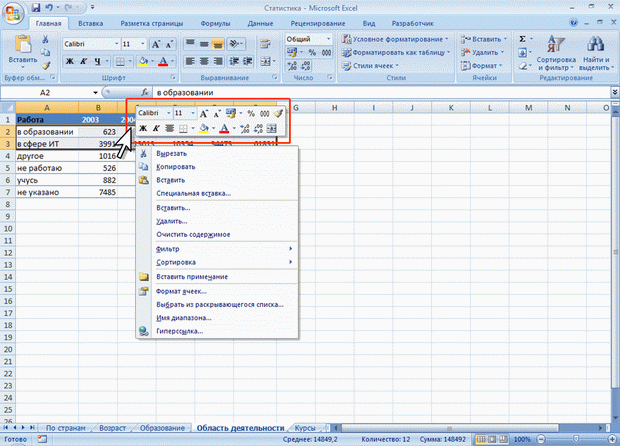
Task: Click ribbon borders button
Action: [x=120, y=61]
